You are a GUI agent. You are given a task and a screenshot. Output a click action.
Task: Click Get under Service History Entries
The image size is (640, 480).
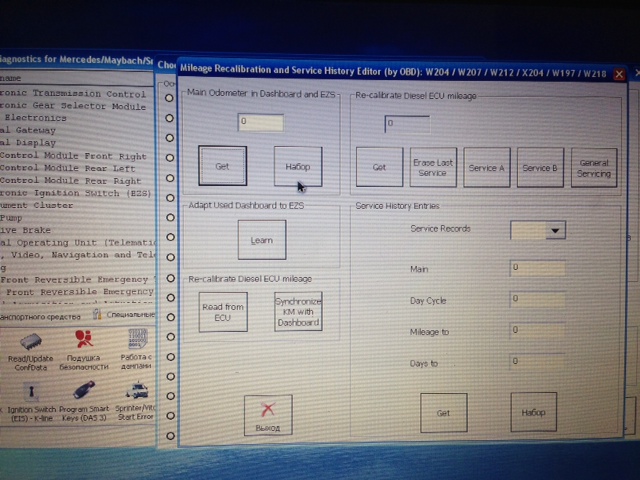[x=444, y=413]
